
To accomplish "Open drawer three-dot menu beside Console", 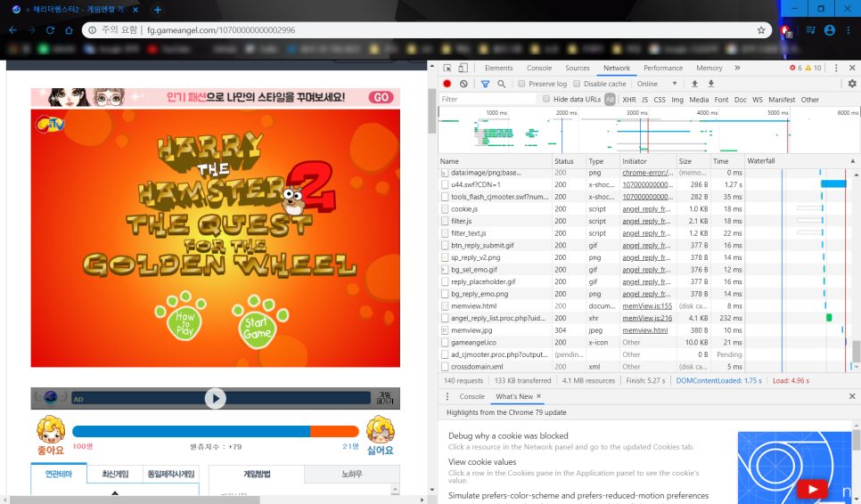I will click(x=447, y=396).
